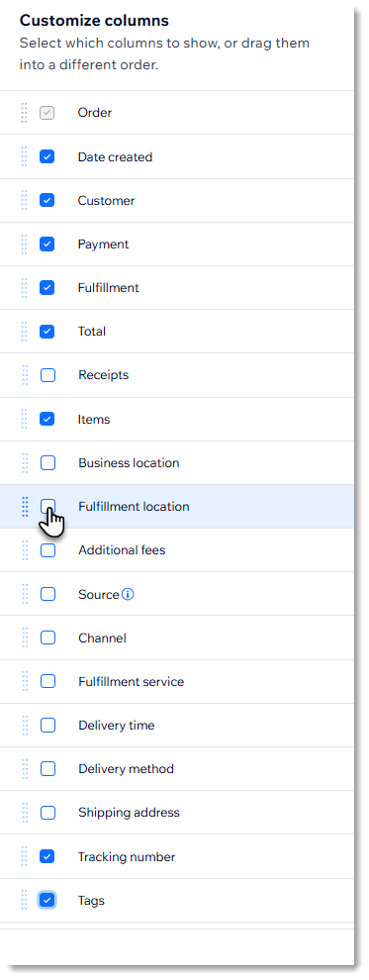The height and width of the screenshot is (980, 369).
Task: Enable the Additional fees checkbox
Action: (47, 550)
